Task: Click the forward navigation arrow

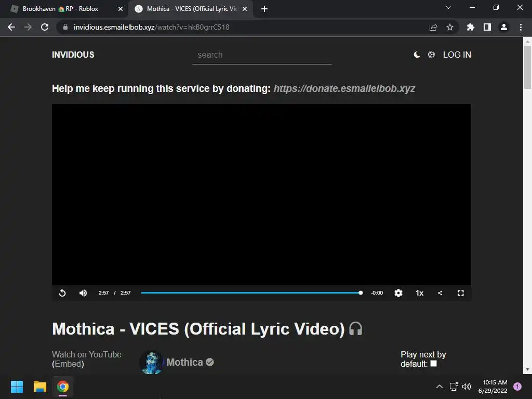Action: tap(28, 27)
